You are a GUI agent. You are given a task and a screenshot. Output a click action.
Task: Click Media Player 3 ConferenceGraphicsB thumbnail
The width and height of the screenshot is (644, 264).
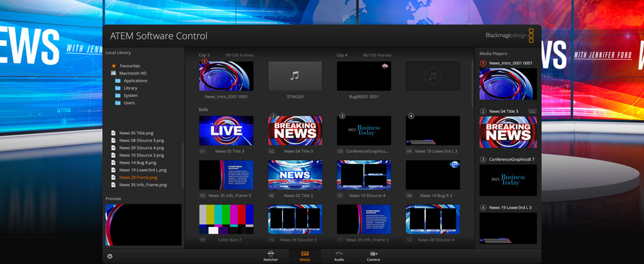[x=508, y=180]
